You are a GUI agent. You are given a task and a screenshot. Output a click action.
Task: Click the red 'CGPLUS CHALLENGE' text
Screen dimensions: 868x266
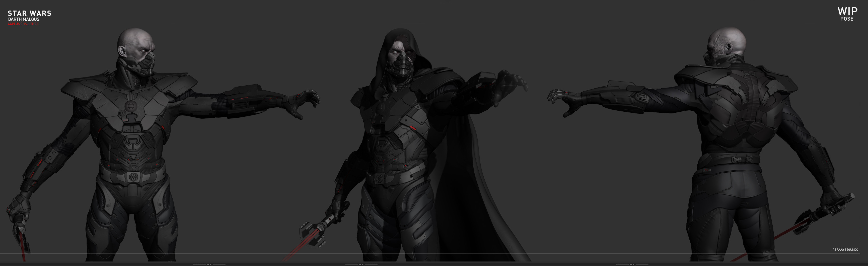tap(23, 24)
